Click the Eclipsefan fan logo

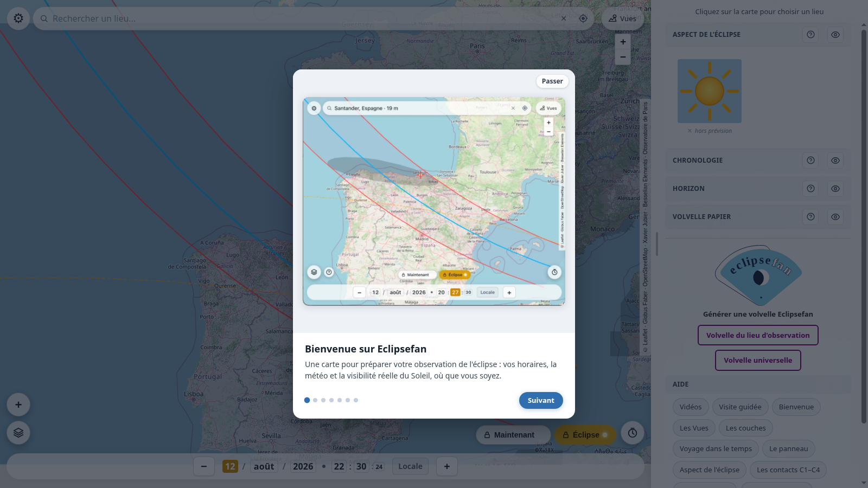click(758, 275)
